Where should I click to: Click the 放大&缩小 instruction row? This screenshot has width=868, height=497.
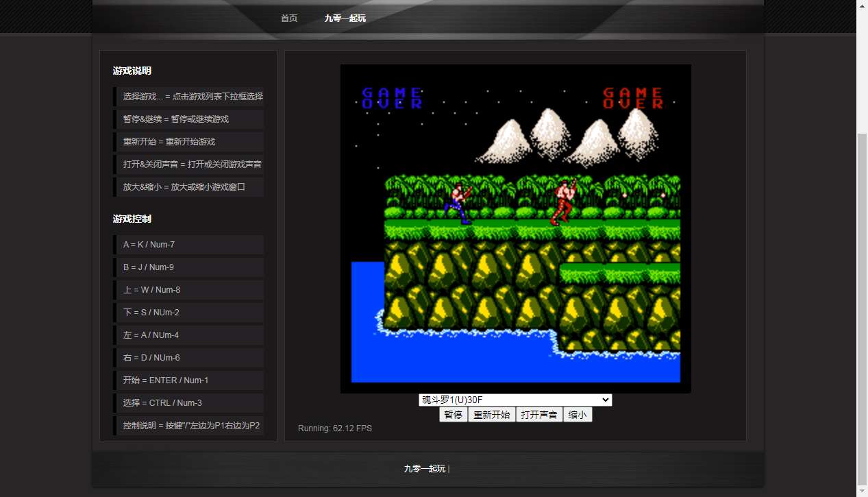pyautogui.click(x=188, y=187)
